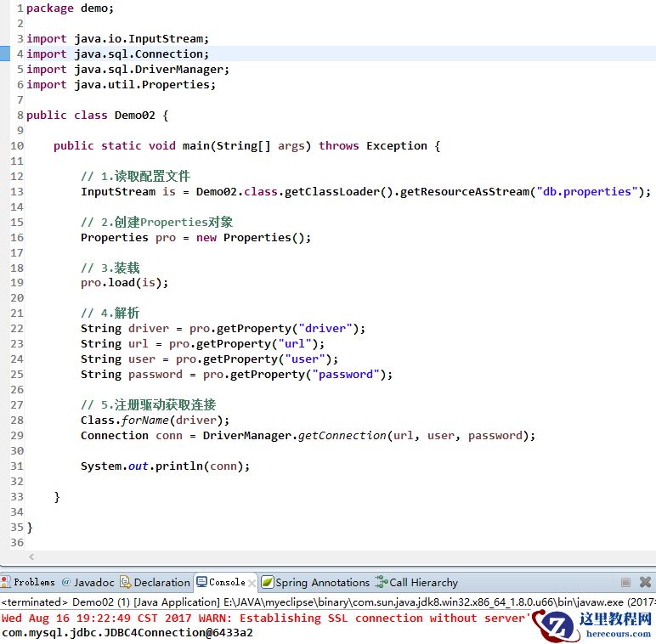Click the JDBC4Connection console output line
656x644 pixels.
pyautogui.click(x=127, y=633)
